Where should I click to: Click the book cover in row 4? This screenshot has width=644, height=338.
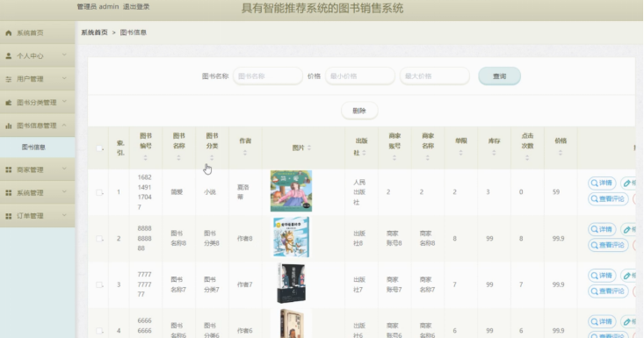[x=292, y=324]
